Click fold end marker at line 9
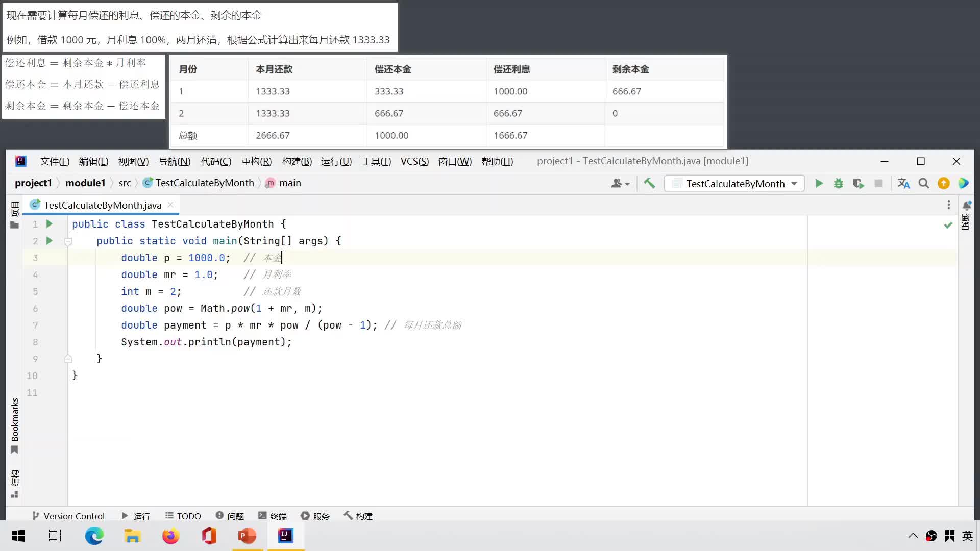The image size is (980, 551). 68,359
